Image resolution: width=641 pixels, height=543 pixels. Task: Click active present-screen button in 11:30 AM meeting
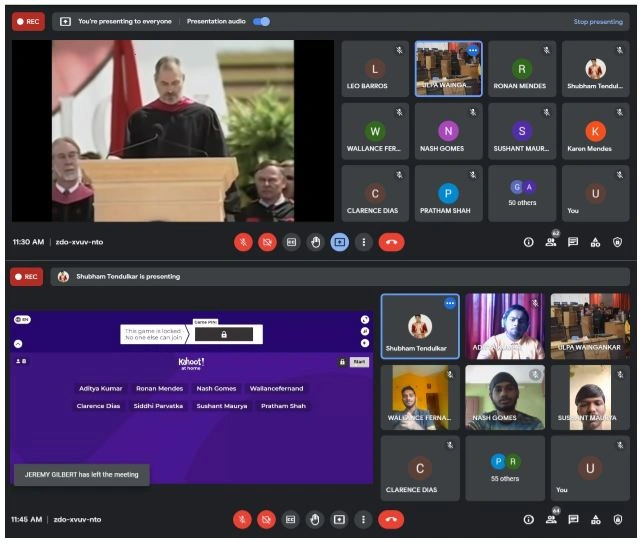339,242
